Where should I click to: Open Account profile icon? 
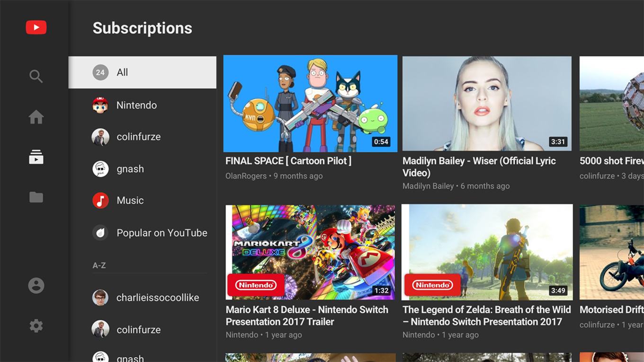click(36, 285)
